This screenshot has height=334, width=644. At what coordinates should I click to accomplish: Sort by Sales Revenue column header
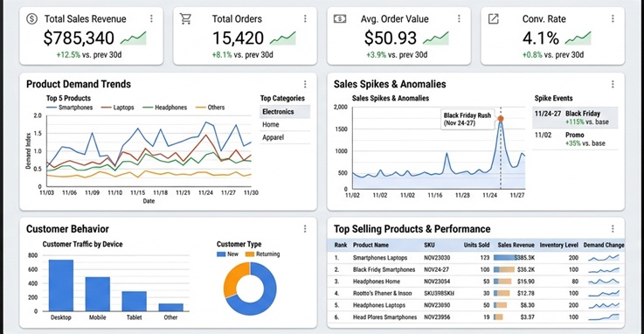click(516, 245)
